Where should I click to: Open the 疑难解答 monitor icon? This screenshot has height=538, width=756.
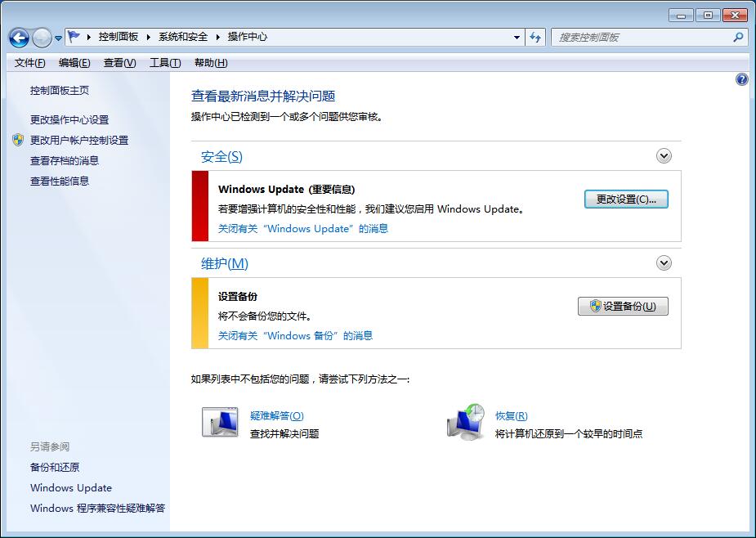pos(221,422)
